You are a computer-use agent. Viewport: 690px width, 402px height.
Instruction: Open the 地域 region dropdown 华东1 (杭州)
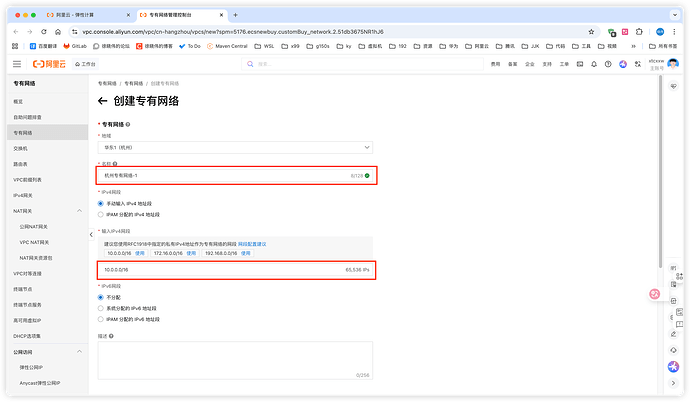point(235,147)
